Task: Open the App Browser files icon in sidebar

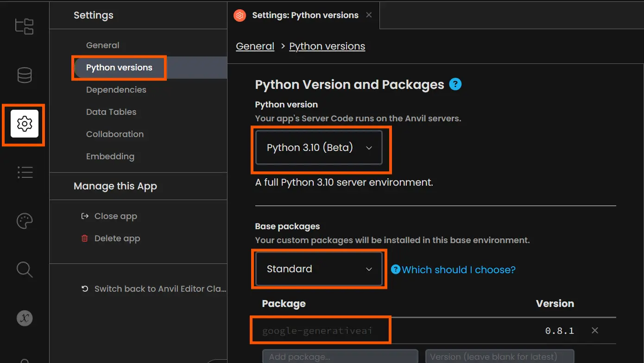Action: tap(25, 26)
